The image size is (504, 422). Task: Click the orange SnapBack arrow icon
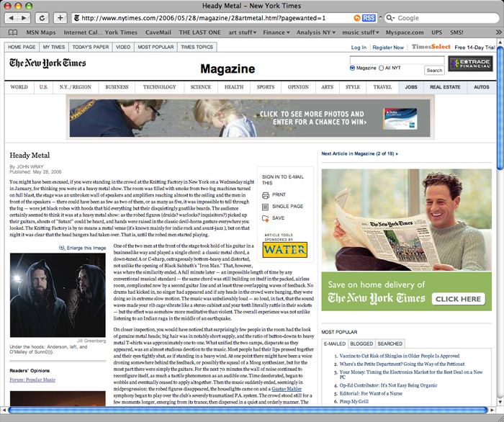tap(357, 18)
